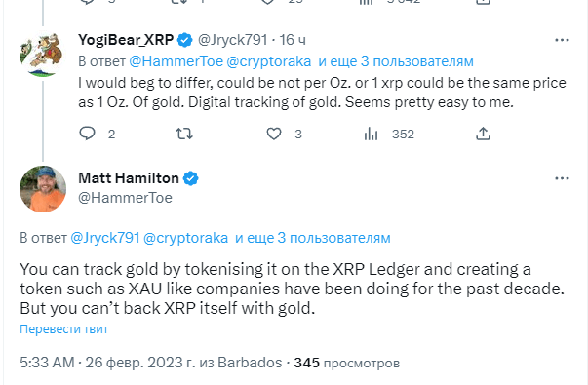Screen dimensions: 588x385
Task: Open Matt Hamilton's avatar photo
Action: click(43, 189)
